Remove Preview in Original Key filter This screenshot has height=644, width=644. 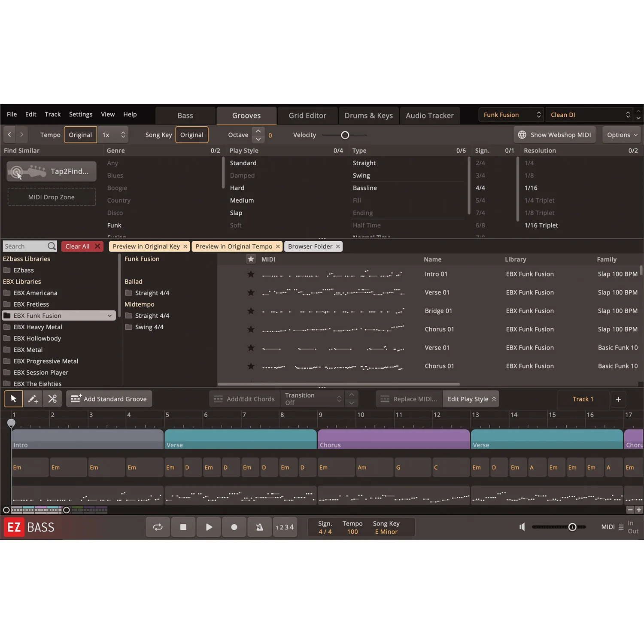[185, 246]
